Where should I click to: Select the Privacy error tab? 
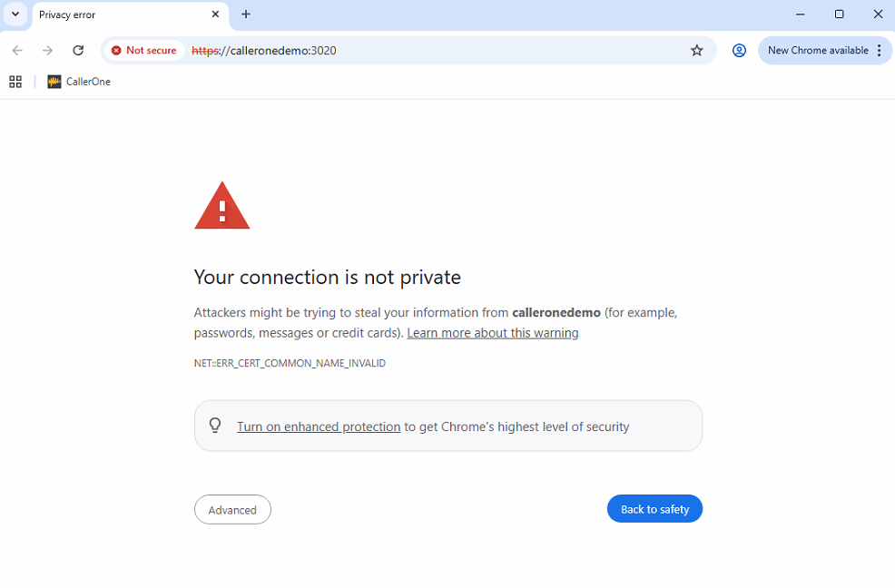[118, 15]
